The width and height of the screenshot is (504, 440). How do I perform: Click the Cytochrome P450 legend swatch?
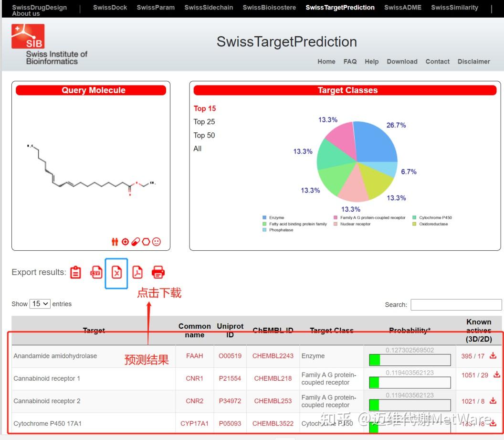point(414,217)
